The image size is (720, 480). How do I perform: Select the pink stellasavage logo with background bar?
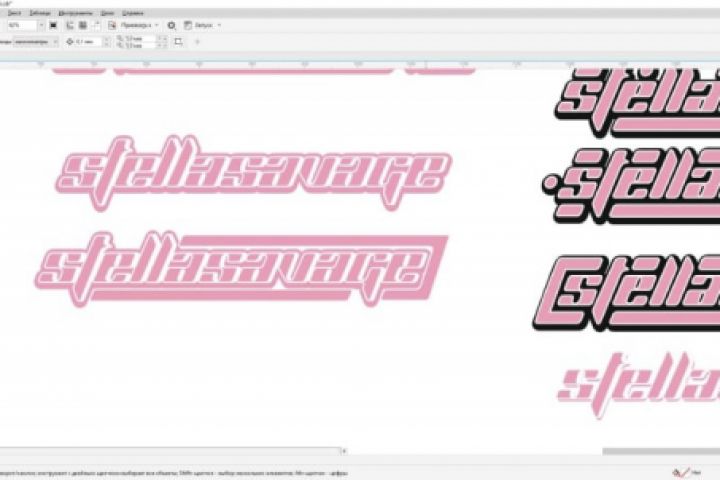241,270
